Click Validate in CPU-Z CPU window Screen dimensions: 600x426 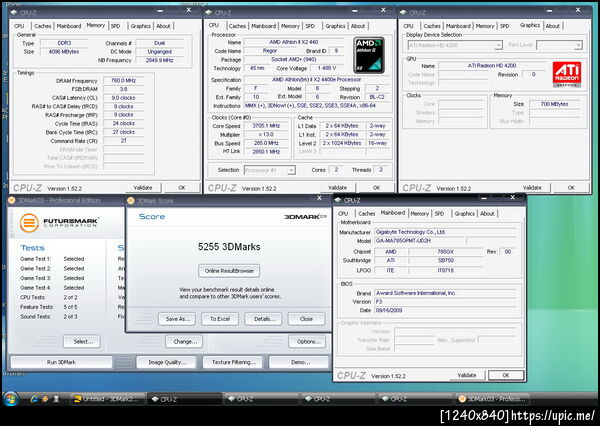pyautogui.click(x=338, y=188)
